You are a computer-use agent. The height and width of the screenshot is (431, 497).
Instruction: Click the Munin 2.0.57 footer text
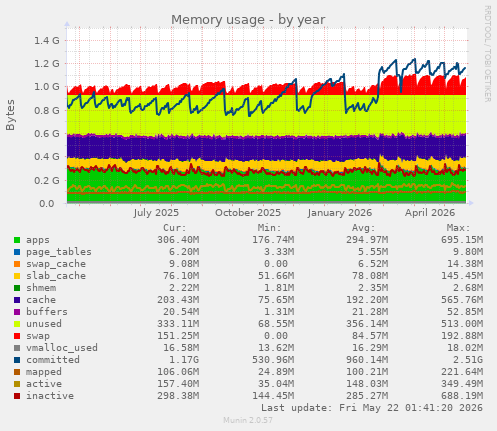click(248, 420)
